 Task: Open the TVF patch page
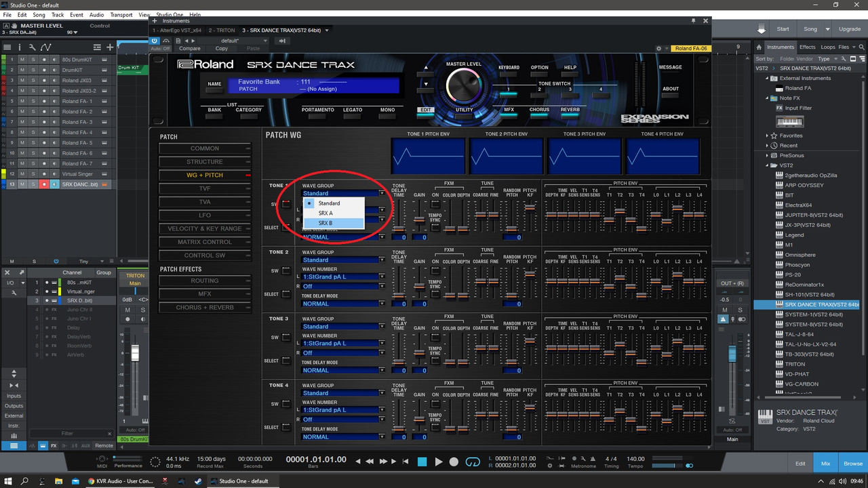(x=205, y=188)
